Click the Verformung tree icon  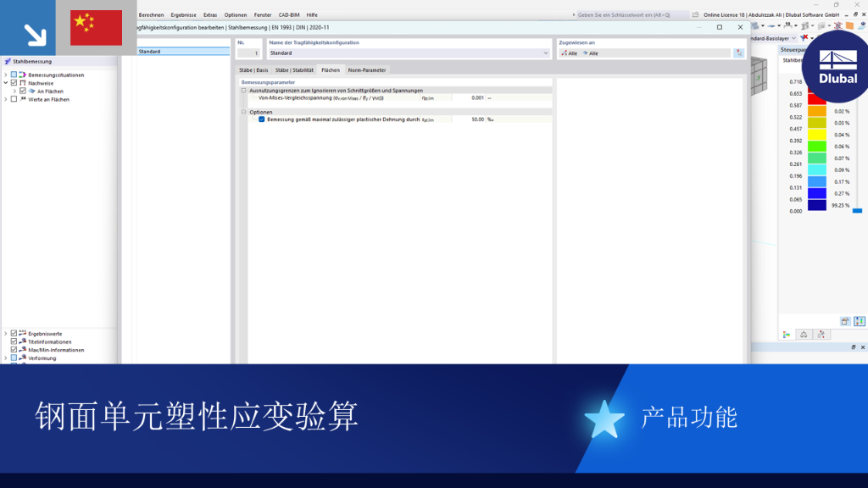[23, 358]
